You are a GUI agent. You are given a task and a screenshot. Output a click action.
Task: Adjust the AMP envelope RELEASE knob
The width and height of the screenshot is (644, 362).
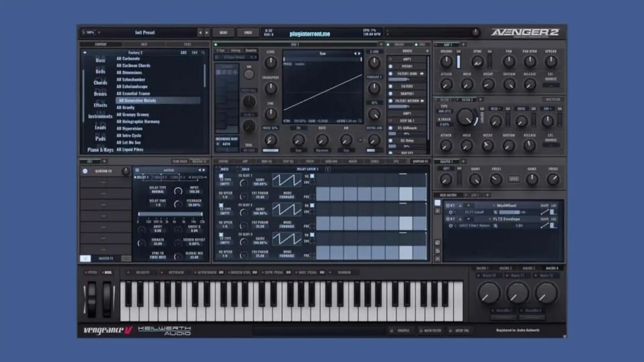point(530,85)
